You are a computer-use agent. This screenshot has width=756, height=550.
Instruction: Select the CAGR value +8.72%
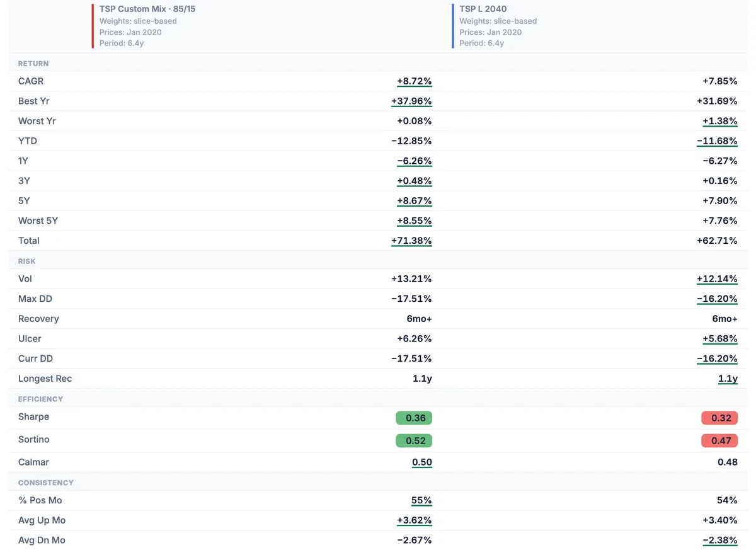[x=415, y=81]
